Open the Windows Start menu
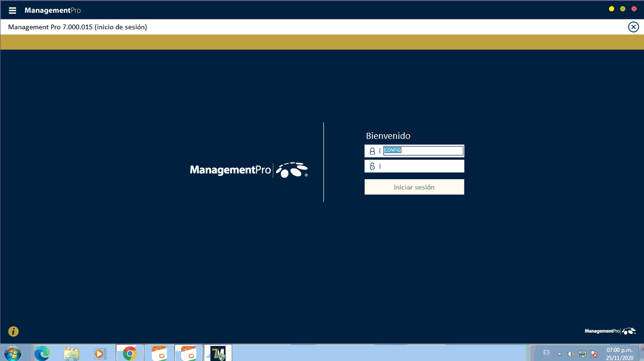 pyautogui.click(x=12, y=353)
